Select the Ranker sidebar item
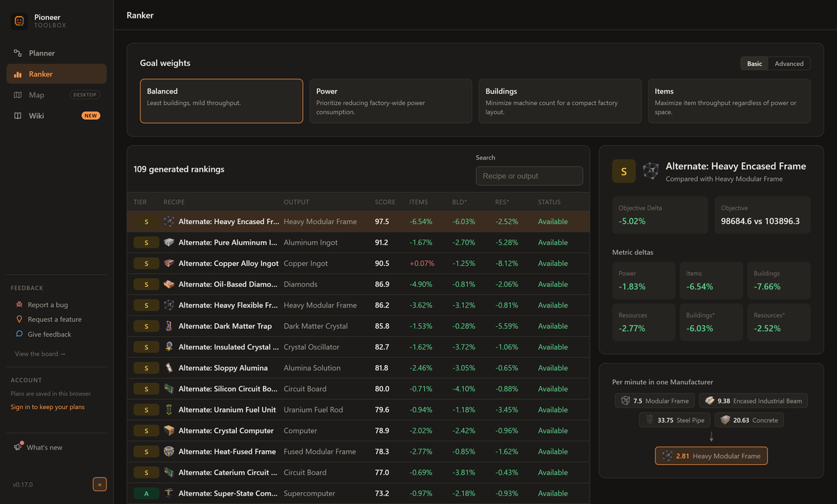837x504 pixels. tap(57, 74)
